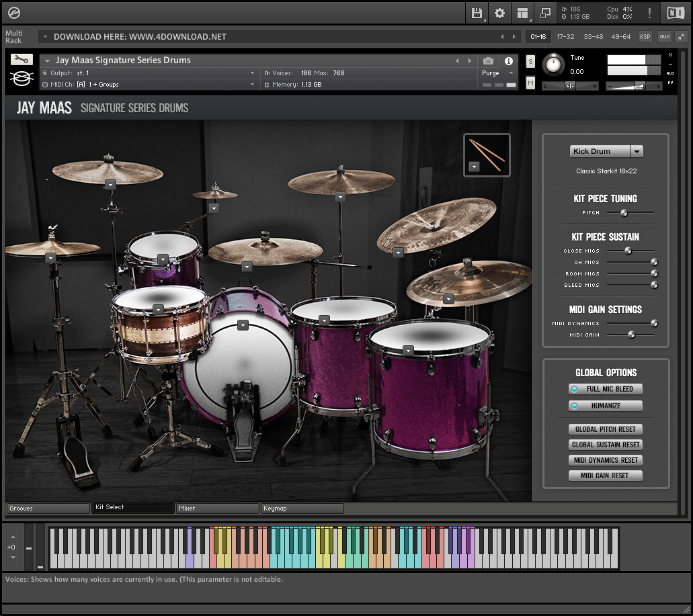
Task: Click the MIDI Dynamics slider
Action: tap(630, 323)
